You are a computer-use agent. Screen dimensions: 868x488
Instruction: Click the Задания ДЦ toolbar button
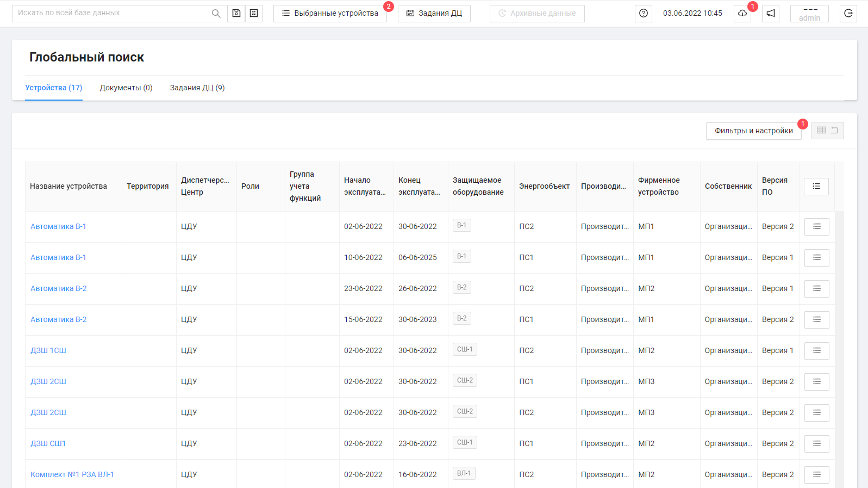pos(434,14)
